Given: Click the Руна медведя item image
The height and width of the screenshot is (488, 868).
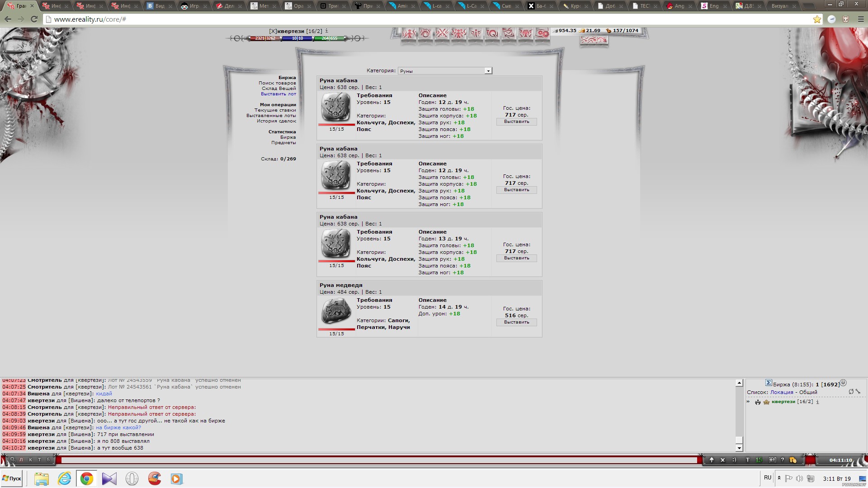Looking at the screenshot, I should coord(336,312).
